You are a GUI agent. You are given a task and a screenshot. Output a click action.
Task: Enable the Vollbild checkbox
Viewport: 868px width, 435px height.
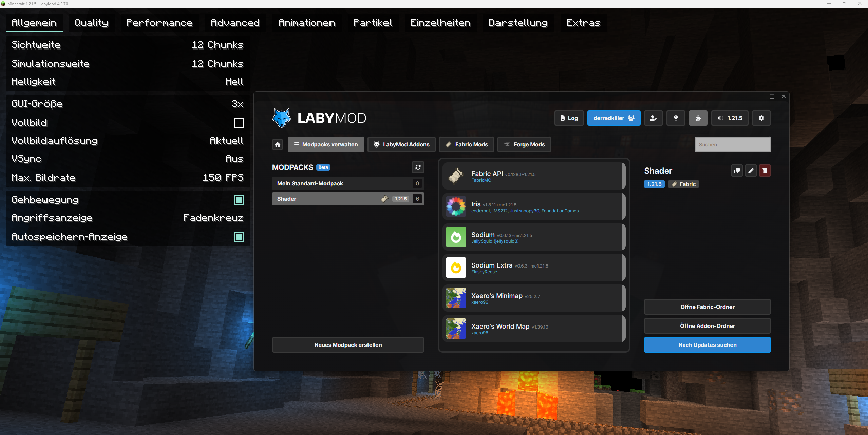239,122
